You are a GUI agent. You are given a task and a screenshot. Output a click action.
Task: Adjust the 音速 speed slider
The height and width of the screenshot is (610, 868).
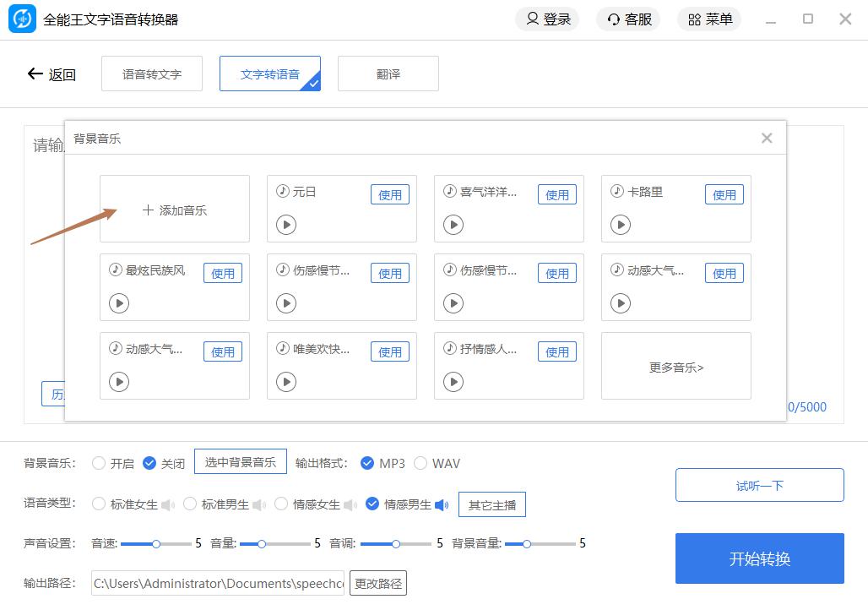(x=156, y=544)
